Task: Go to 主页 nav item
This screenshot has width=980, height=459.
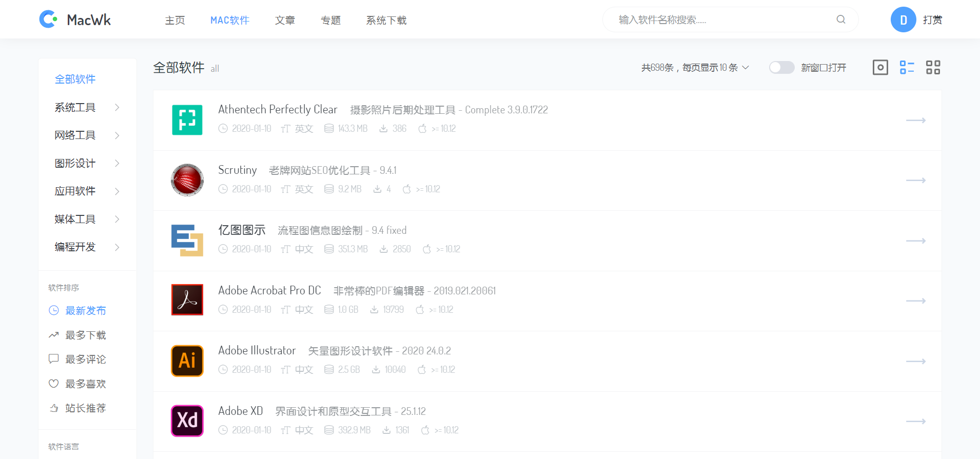Action: click(175, 20)
